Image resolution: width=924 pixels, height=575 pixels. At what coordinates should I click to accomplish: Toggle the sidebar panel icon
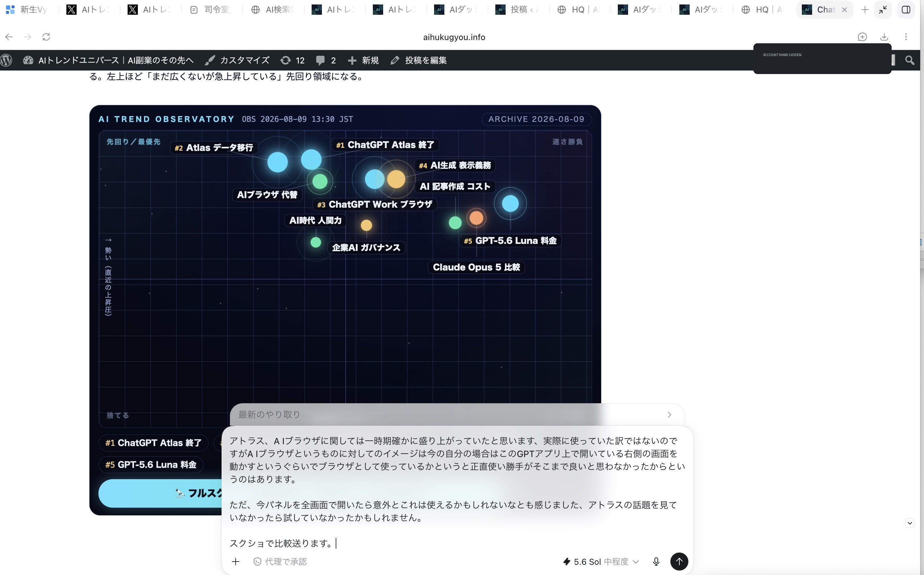click(906, 10)
